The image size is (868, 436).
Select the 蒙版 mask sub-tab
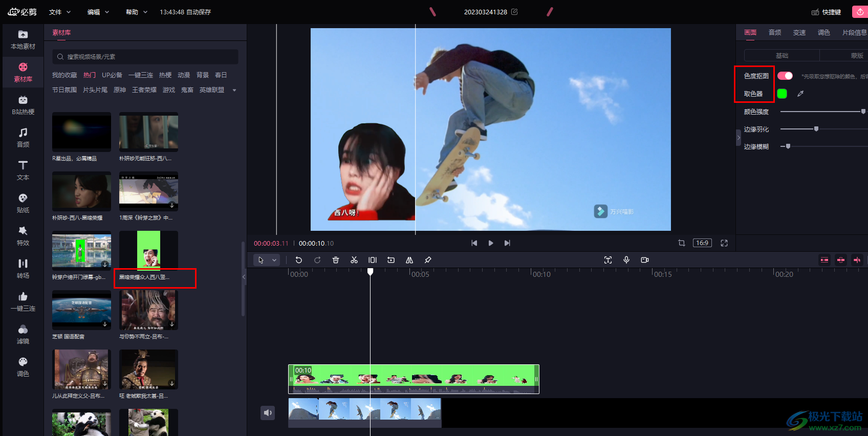click(857, 55)
